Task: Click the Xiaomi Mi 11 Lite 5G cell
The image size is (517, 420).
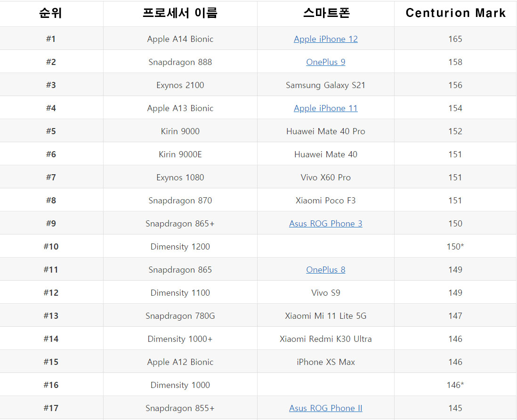Action: click(x=325, y=316)
